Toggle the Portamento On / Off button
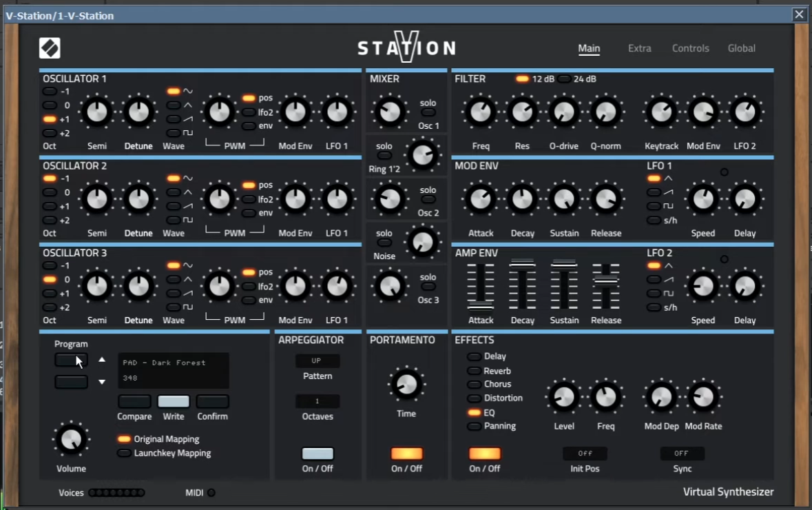 pos(406,453)
